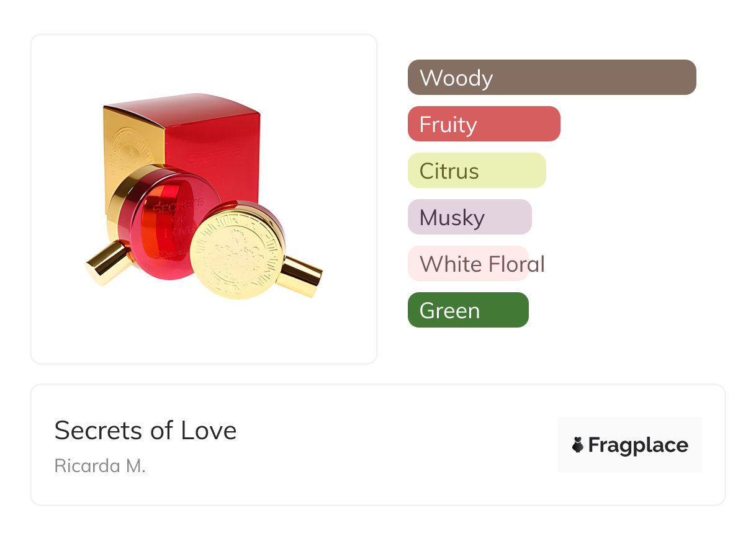Open the Ricarda M. brand link
756x536 pixels.
pyautogui.click(x=100, y=465)
